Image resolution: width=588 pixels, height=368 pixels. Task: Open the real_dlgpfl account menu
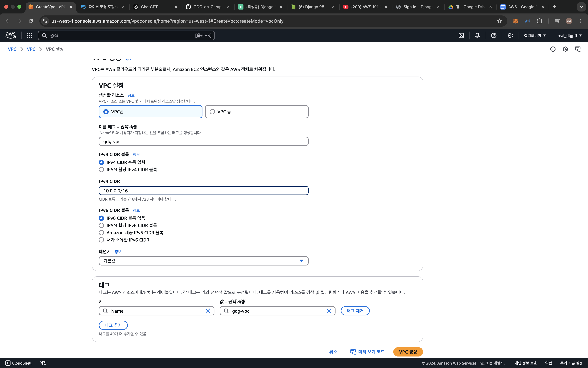coord(569,35)
